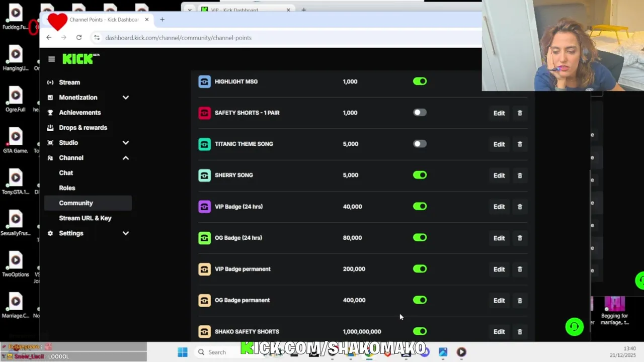
Task: Open the green support chat bubble
Action: [574, 327]
